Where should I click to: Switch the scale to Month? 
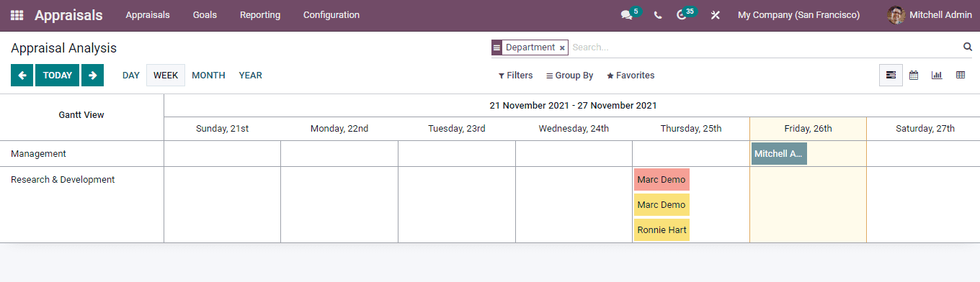pyautogui.click(x=208, y=75)
